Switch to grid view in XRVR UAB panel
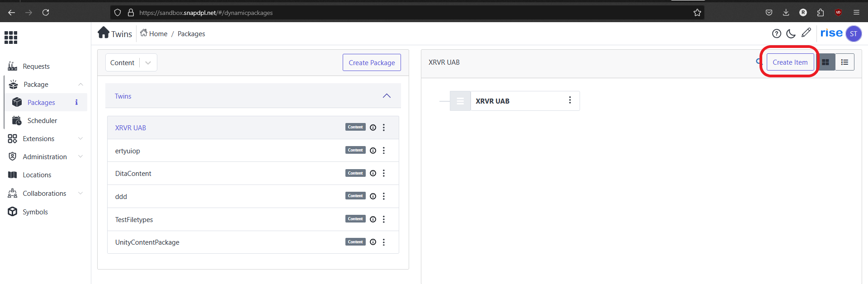This screenshot has width=868, height=284. (x=826, y=62)
